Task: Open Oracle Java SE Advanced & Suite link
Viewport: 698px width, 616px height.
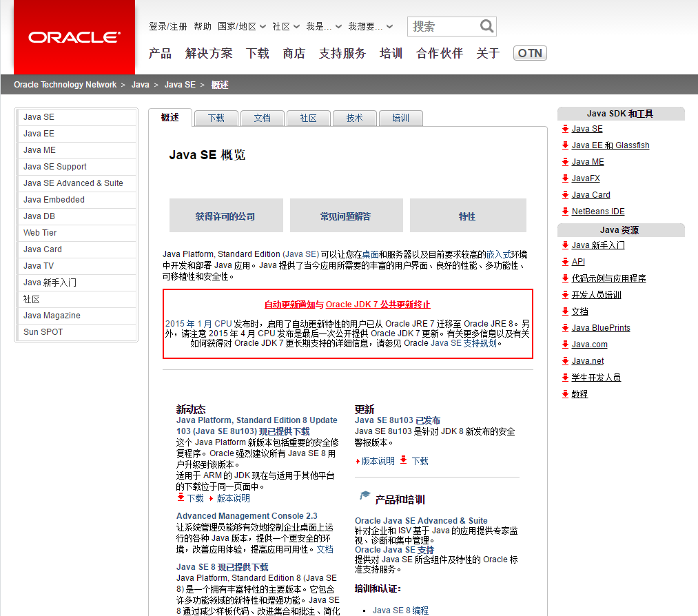Action: click(x=421, y=520)
